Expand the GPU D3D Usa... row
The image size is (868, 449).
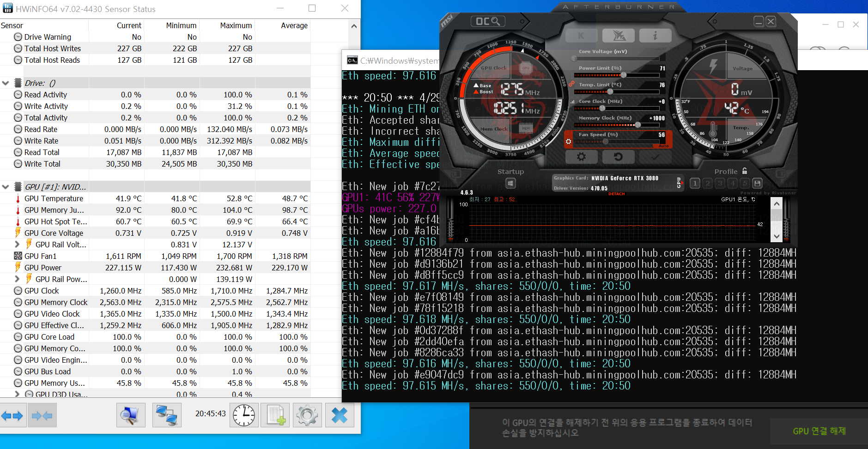[x=17, y=394]
